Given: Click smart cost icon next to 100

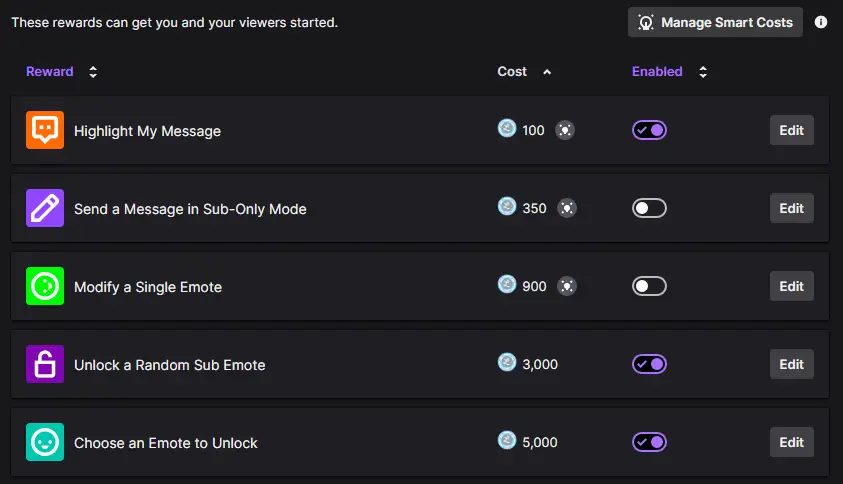Looking at the screenshot, I should pos(565,130).
